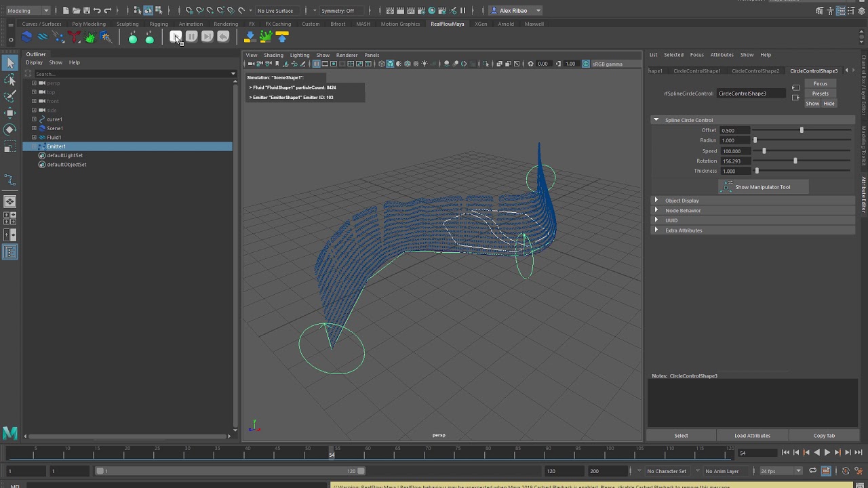Toggle the sRGB gamma color management icon
The image size is (868, 488).
click(x=586, y=64)
